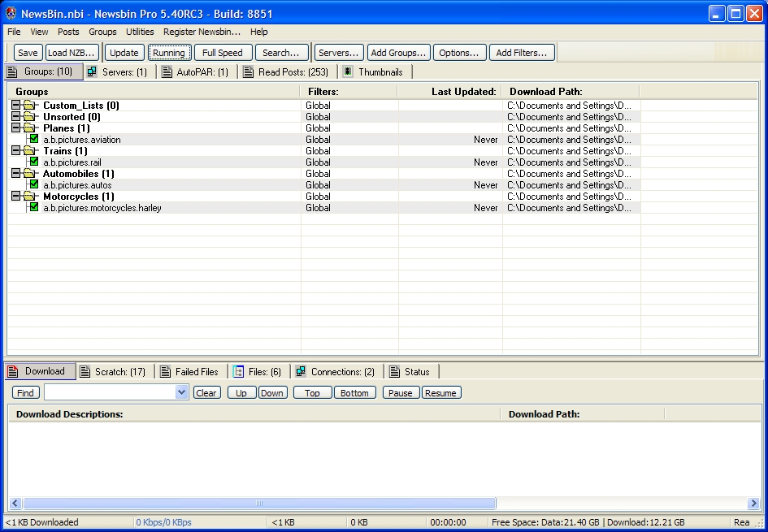
Task: Click the Trains folder icon
Action: 30,151
